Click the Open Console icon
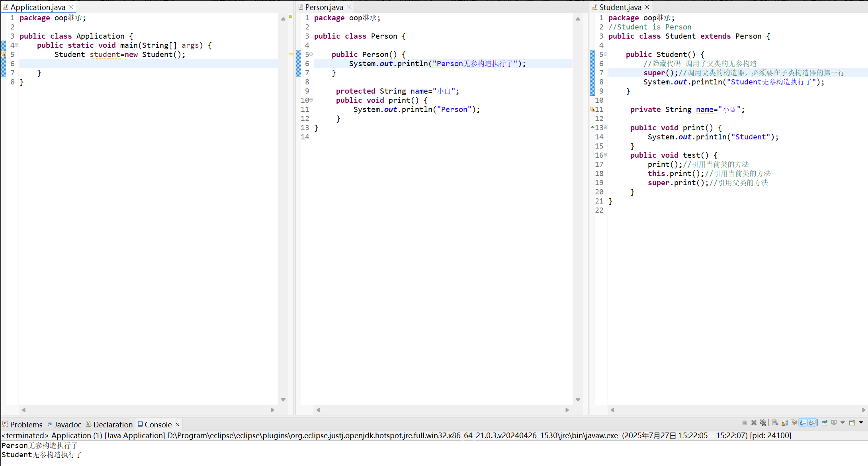This screenshot has width=868, height=466. 852,423
